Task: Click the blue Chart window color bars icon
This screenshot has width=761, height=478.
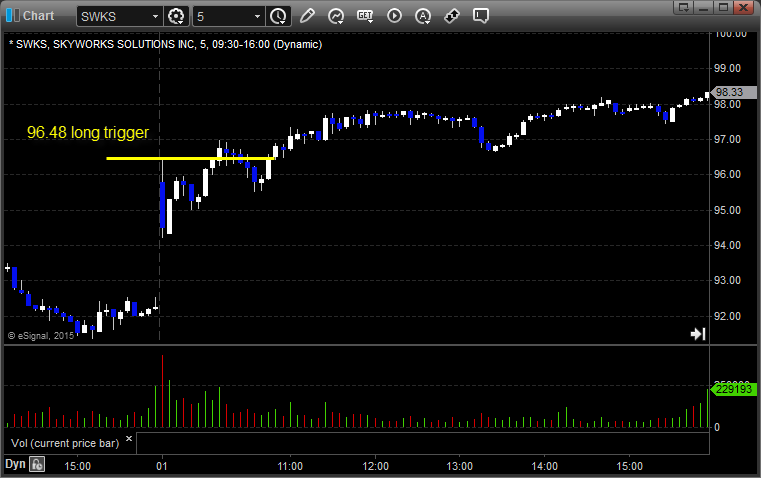Action: [x=13, y=16]
